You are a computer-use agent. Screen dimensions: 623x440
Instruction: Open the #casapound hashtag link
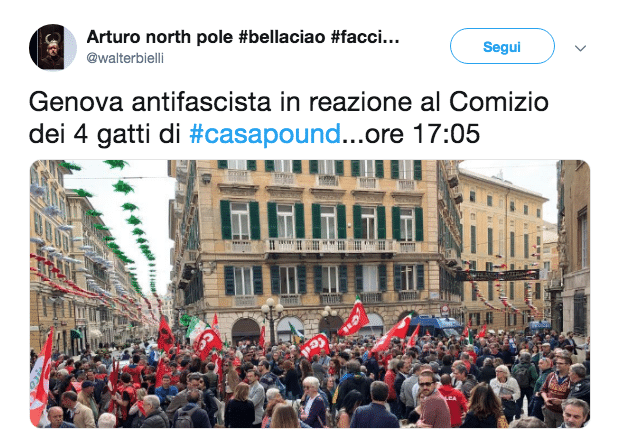click(265, 134)
